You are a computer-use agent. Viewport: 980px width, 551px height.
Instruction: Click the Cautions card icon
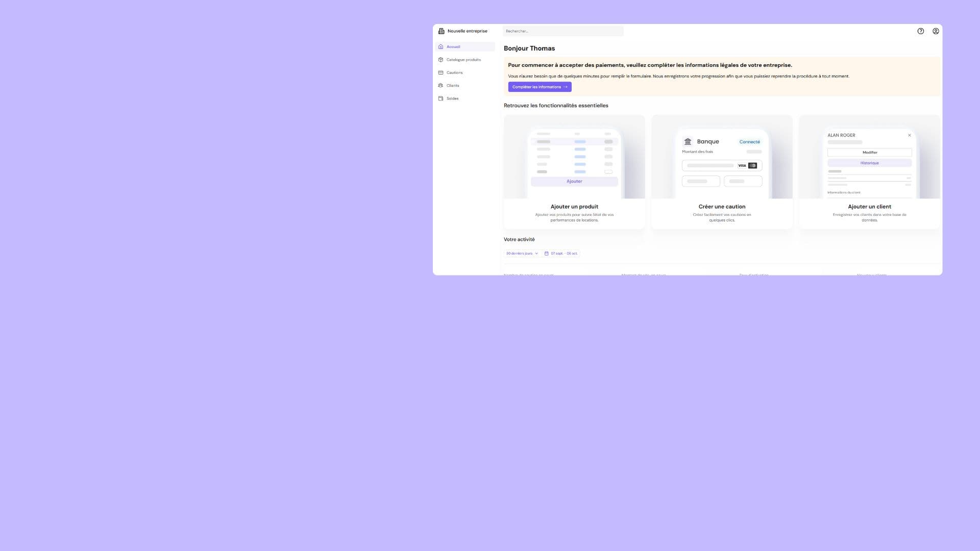(x=440, y=72)
